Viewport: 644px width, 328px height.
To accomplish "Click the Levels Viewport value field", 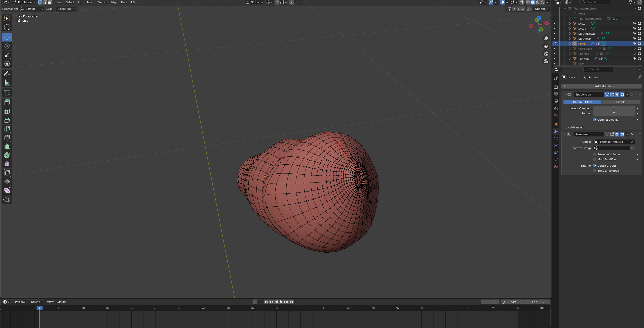I will (x=614, y=108).
